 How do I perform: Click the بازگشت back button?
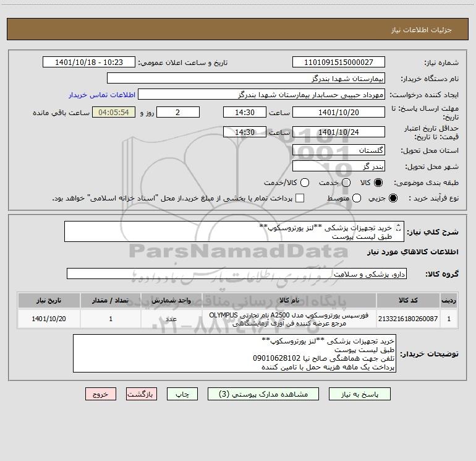click(x=142, y=394)
